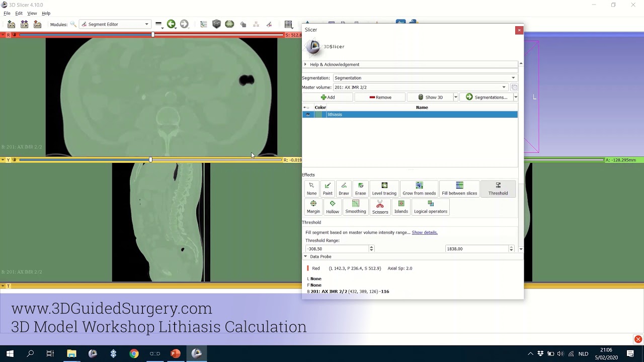Click master volume geometry icon button
The width and height of the screenshot is (644, 362).
[514, 87]
